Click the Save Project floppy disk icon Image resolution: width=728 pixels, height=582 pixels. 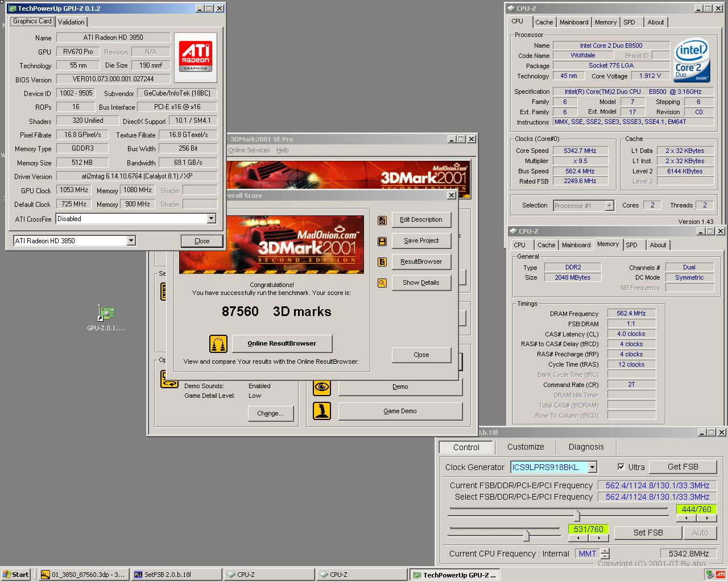382,242
